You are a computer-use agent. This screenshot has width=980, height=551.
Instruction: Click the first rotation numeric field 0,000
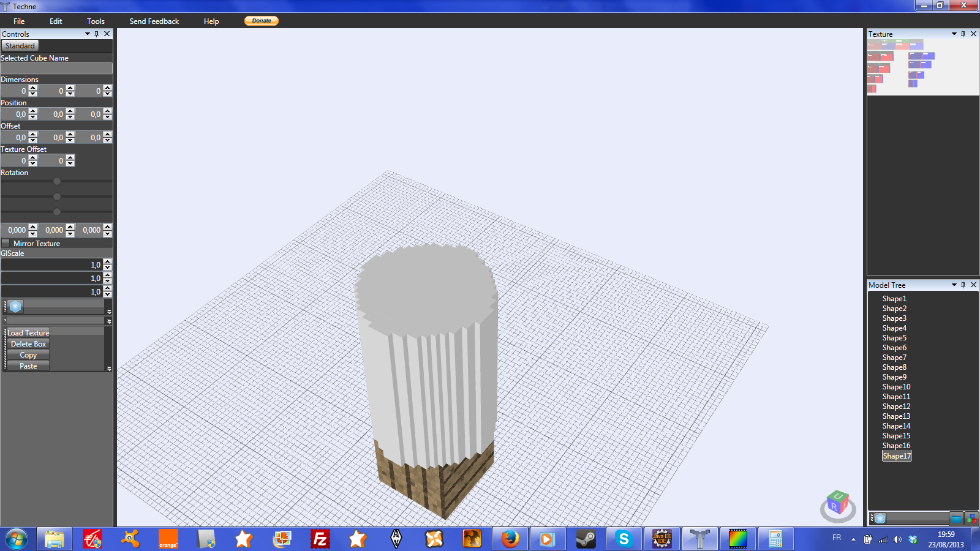coord(15,230)
